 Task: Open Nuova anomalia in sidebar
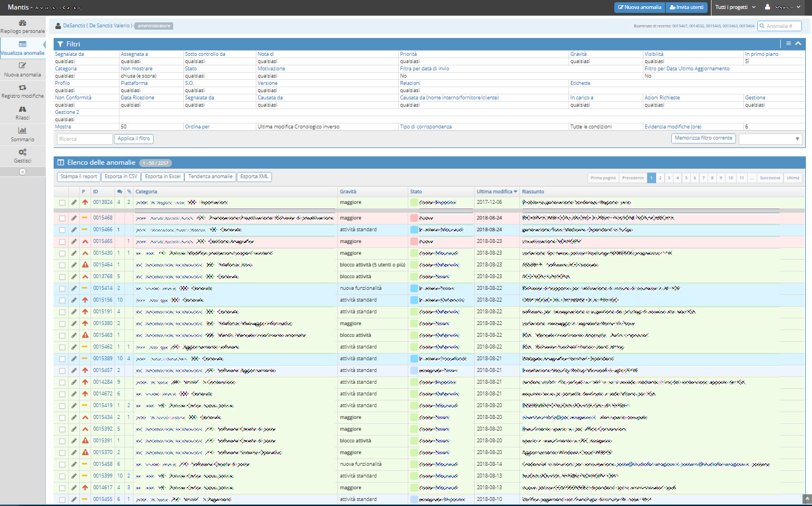[22, 70]
